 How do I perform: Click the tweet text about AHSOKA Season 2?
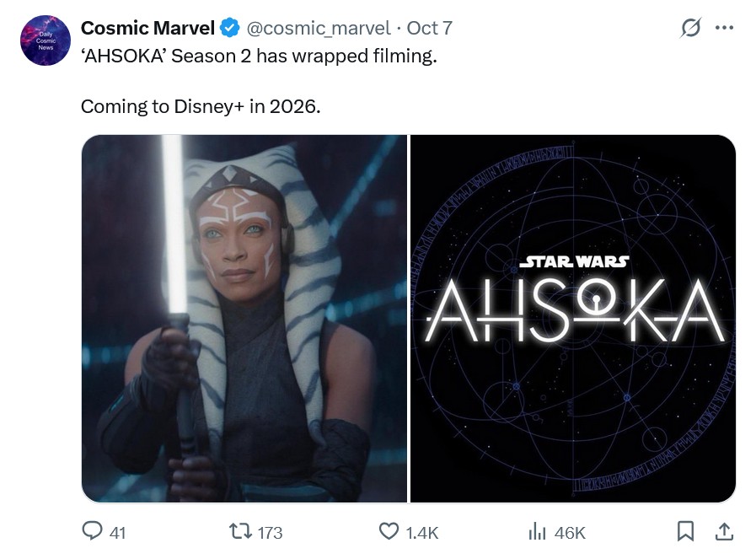[x=260, y=59]
